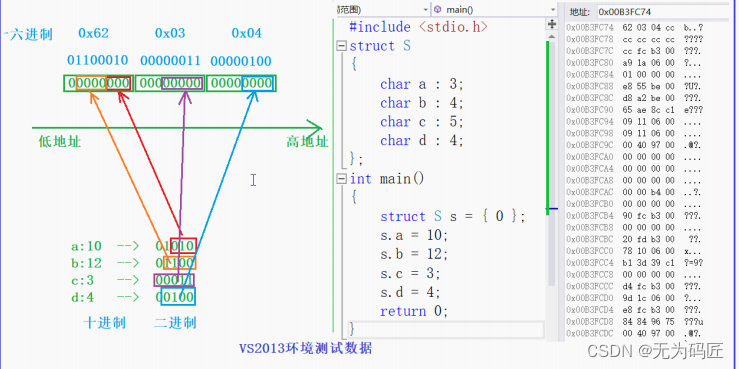Select memory row 0x00B3FC9C
Image resolution: width=739 pixels, height=369 pixels.
(635, 145)
